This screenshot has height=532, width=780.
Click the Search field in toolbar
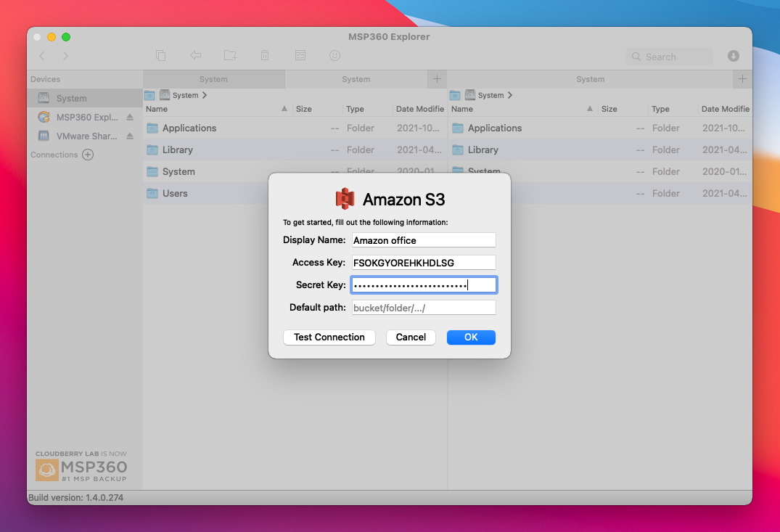(670, 56)
